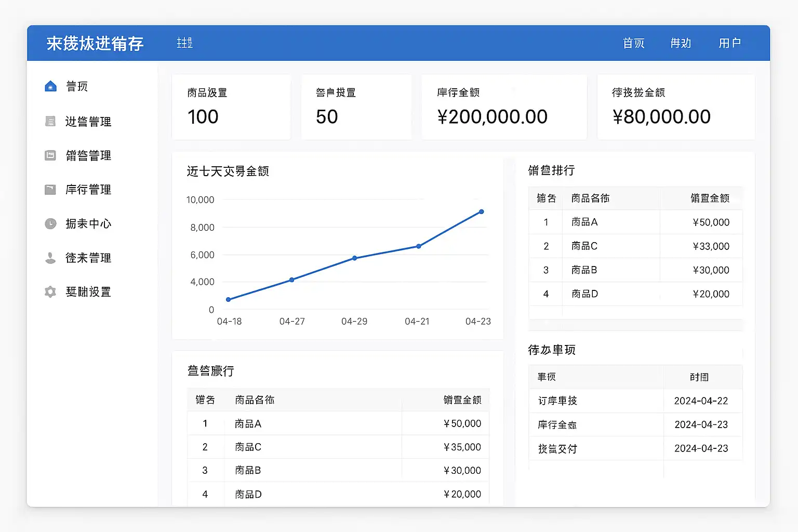The width and height of the screenshot is (798, 532).
Task: Select the table row showing ¥33,000
Action: 635,246
